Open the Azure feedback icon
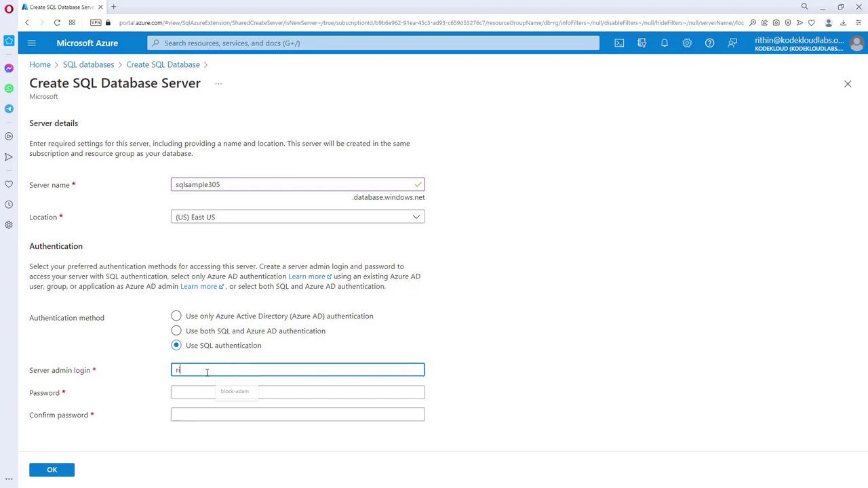The height and width of the screenshot is (488, 868). (732, 43)
